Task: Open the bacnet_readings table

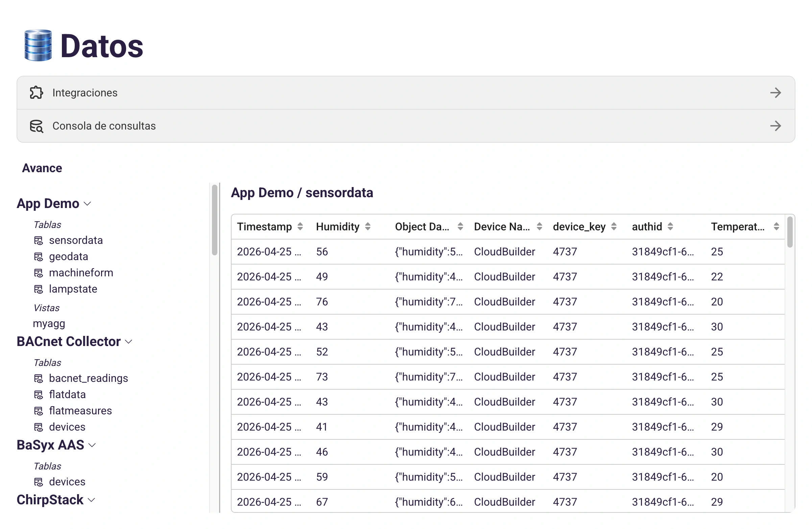Action: pyautogui.click(x=88, y=378)
